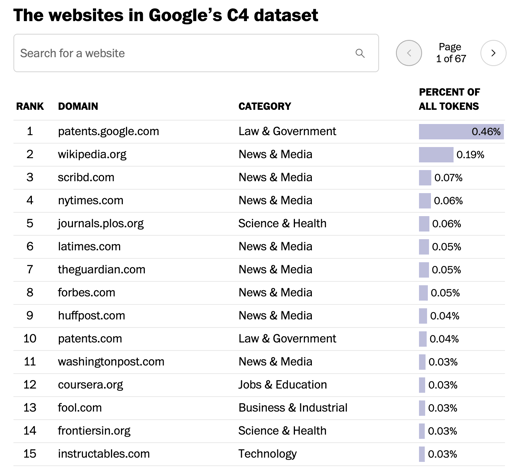Click the Page 1 of 67 indicator

pyautogui.click(x=451, y=53)
